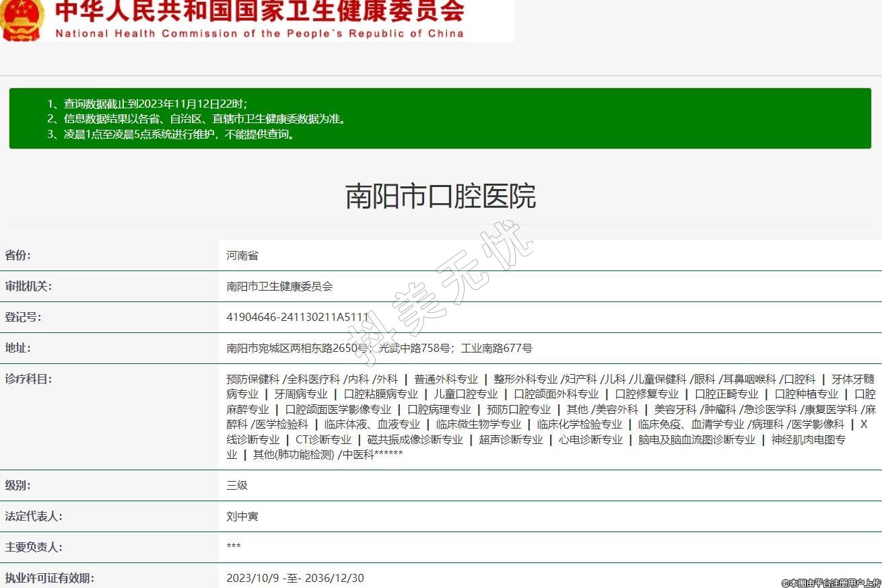Click the national emblem logo
The width and height of the screenshot is (882, 588).
point(22,19)
